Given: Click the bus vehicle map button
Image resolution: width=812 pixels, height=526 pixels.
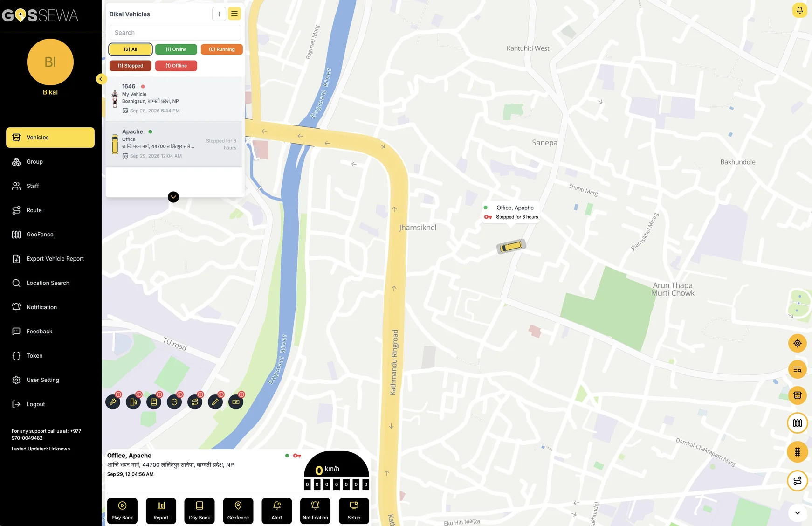Looking at the screenshot, I should coord(798,395).
